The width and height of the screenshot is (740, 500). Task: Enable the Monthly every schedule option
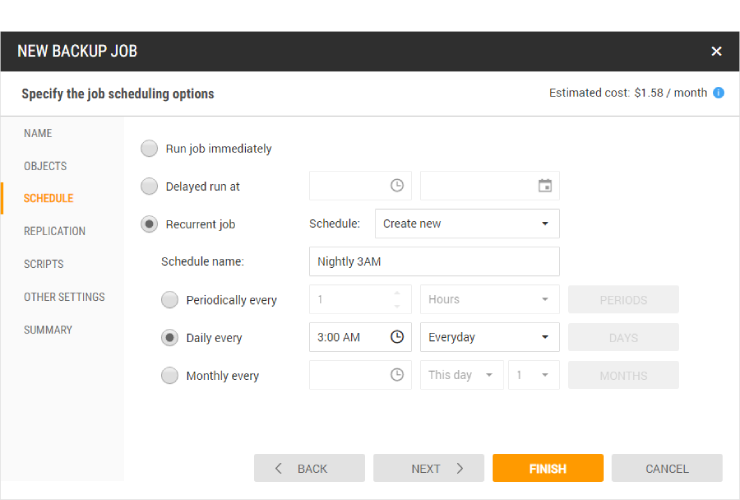coord(170,376)
